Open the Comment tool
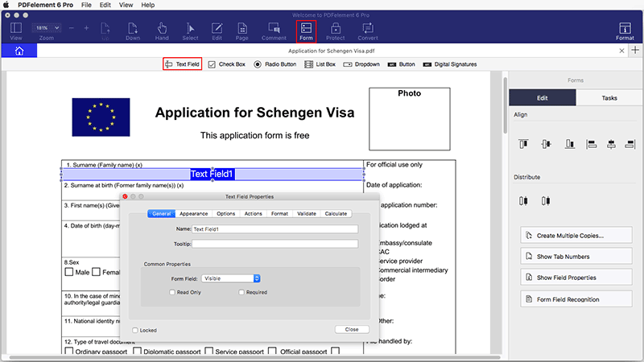The width and height of the screenshot is (644, 362). [274, 31]
